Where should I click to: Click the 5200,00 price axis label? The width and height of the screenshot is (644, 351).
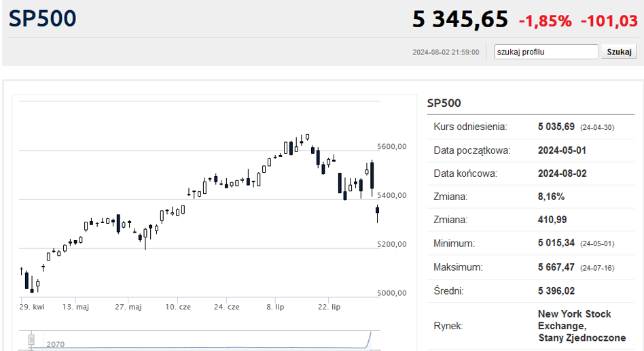click(391, 244)
